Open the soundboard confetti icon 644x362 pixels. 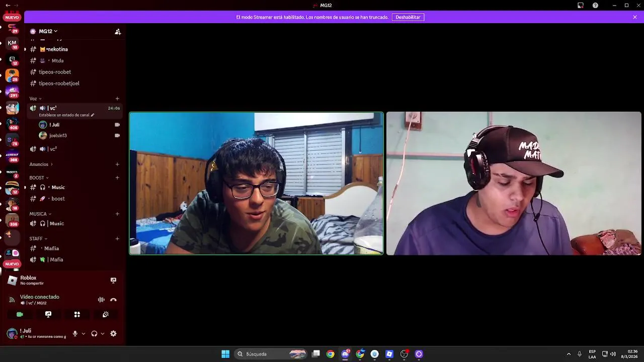tap(106, 314)
